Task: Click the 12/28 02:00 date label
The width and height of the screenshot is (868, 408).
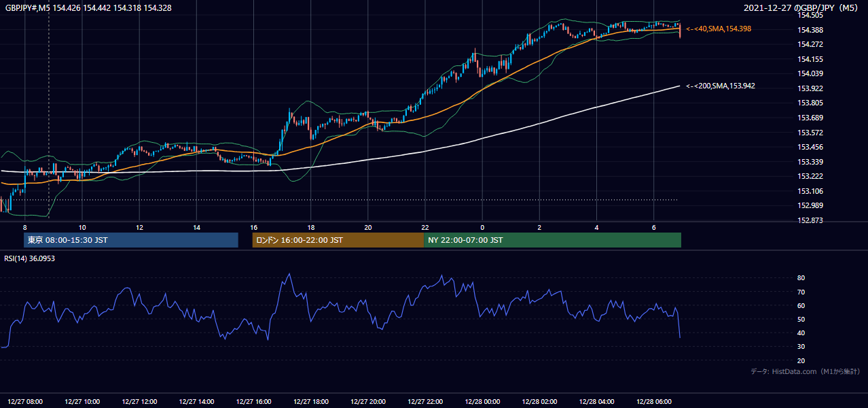Action: point(539,401)
